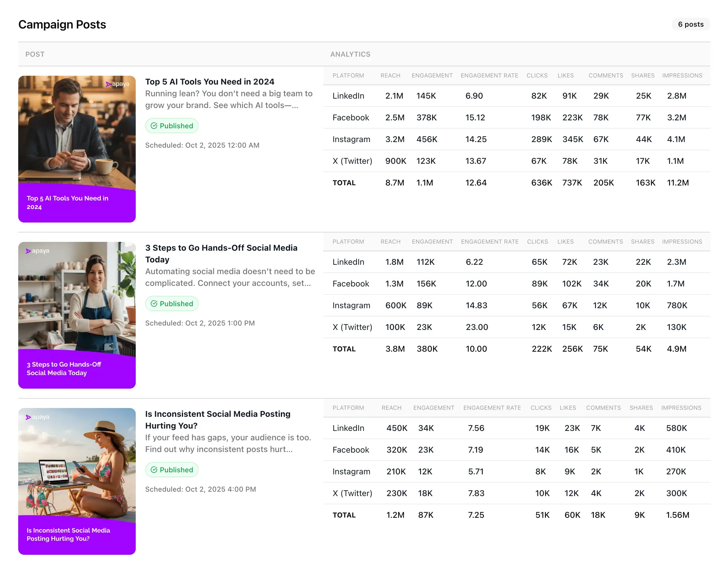728x563 pixels.
Task: Switch to the POST column header
Action: point(35,54)
